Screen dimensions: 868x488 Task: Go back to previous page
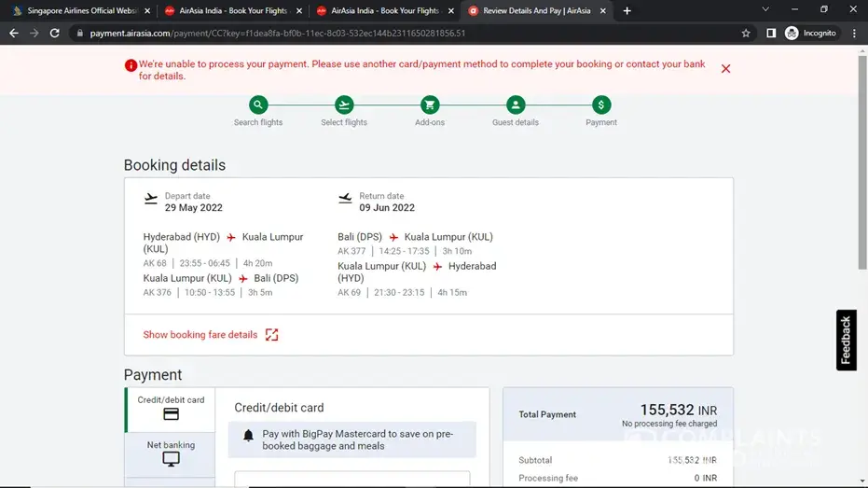pyautogui.click(x=14, y=34)
